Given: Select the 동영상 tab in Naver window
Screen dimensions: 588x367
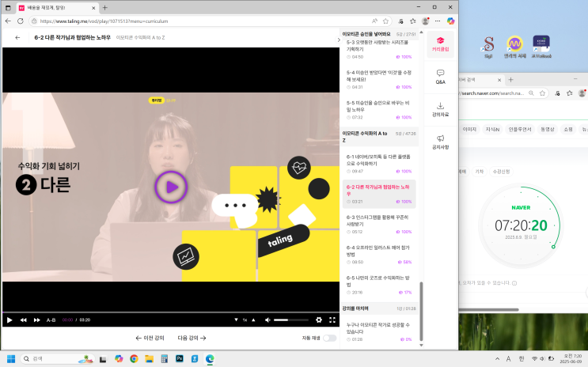Looking at the screenshot, I should [x=547, y=130].
